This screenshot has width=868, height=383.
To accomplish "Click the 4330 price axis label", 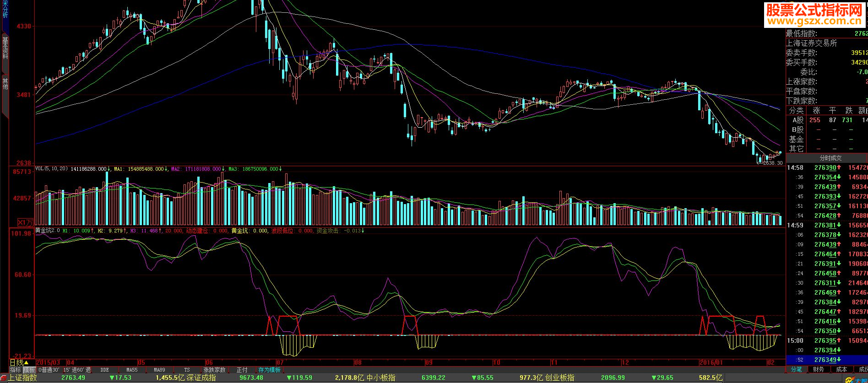I will point(24,27).
